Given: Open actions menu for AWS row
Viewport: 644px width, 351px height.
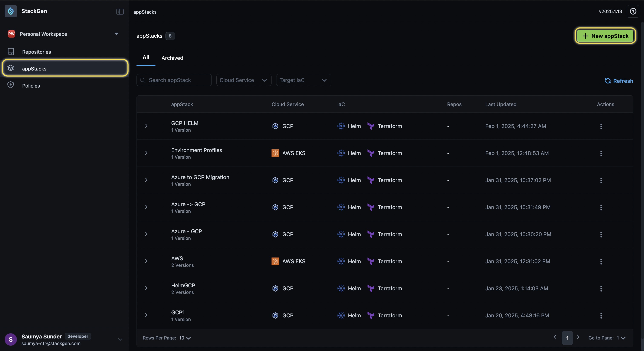Looking at the screenshot, I should [601, 262].
